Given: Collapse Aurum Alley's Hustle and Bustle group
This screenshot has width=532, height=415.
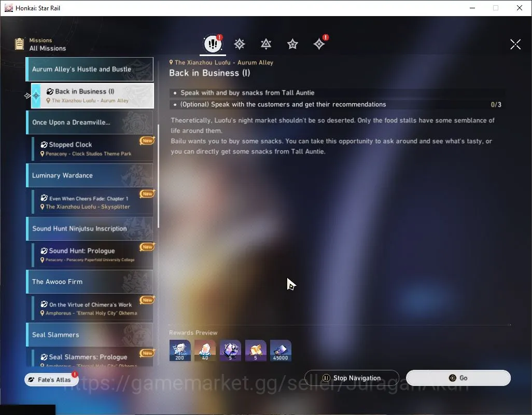Looking at the screenshot, I should (90, 69).
